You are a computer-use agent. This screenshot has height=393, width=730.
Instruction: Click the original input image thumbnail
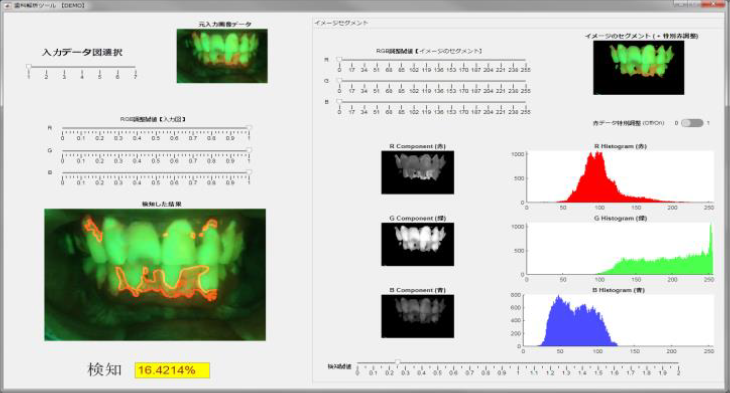pyautogui.click(x=222, y=56)
